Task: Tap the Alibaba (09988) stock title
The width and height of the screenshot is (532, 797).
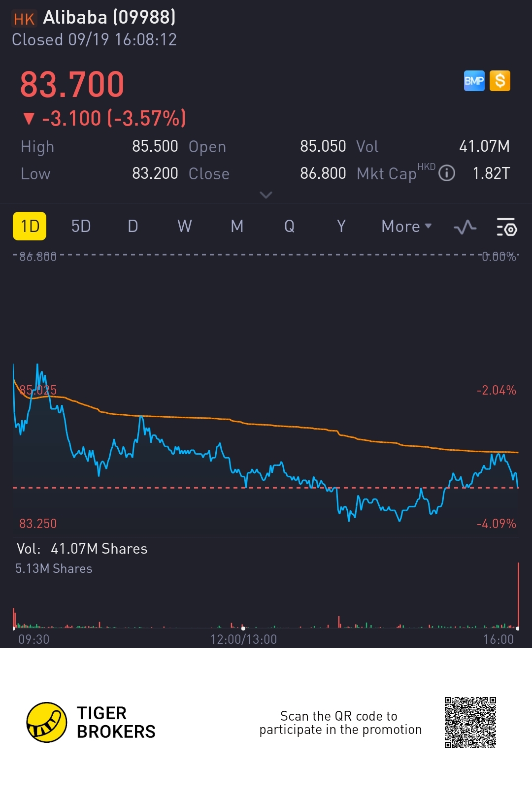Action: [x=109, y=18]
